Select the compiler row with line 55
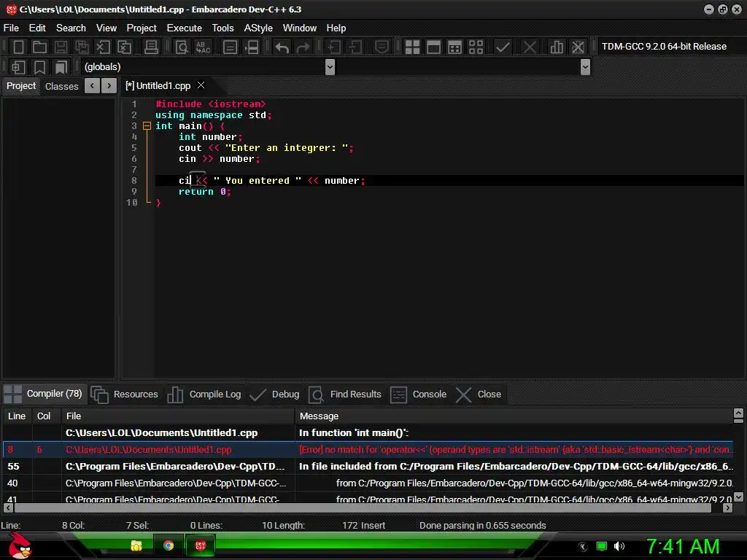The width and height of the screenshot is (747, 560). (x=368, y=466)
